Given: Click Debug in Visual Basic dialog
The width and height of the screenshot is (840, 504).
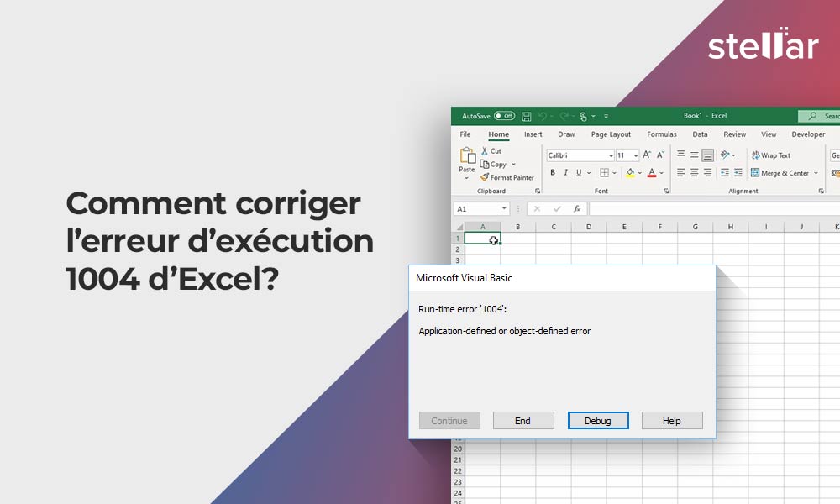Looking at the screenshot, I should pos(598,421).
